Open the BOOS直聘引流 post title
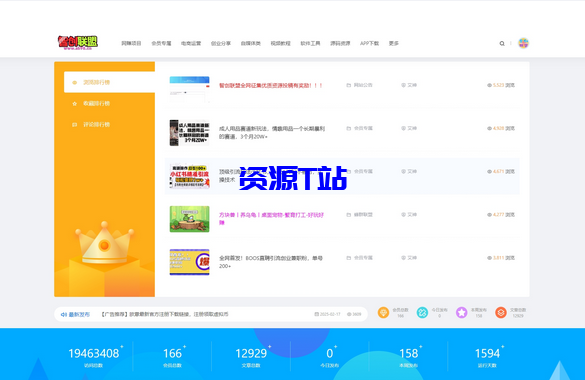 point(271,262)
